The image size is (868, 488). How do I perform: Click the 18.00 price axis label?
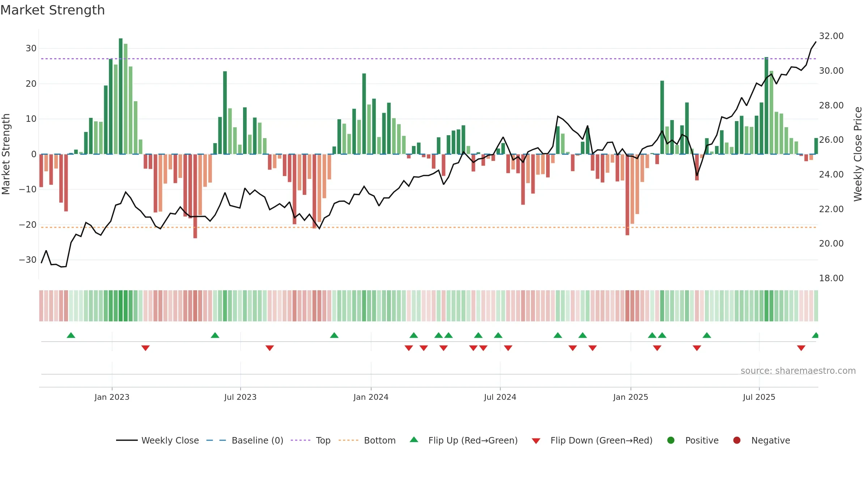[831, 278]
